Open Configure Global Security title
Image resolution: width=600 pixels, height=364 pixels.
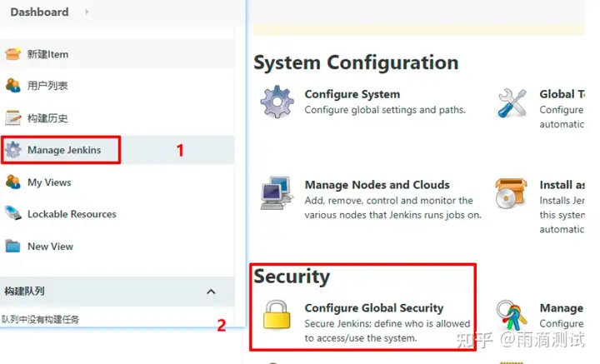point(374,308)
